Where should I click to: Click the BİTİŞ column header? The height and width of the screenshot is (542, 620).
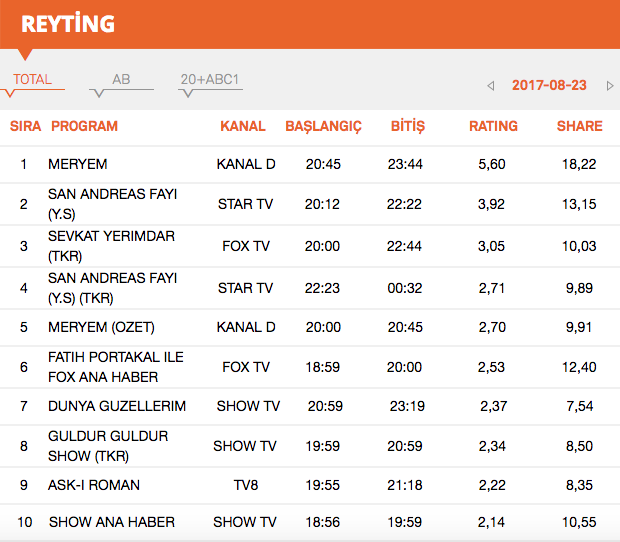[406, 126]
